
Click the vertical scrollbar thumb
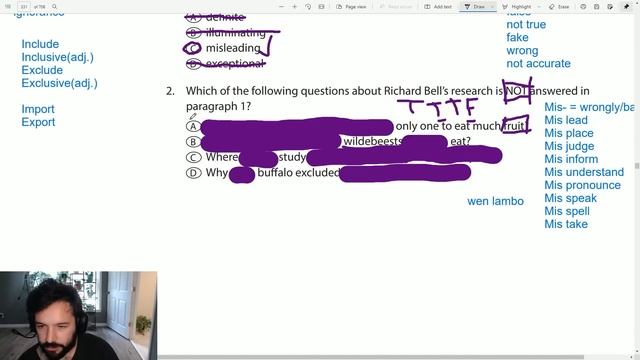pos(636,166)
